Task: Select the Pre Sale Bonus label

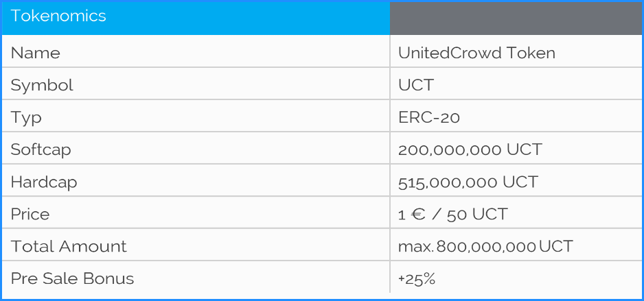Action: tap(72, 279)
